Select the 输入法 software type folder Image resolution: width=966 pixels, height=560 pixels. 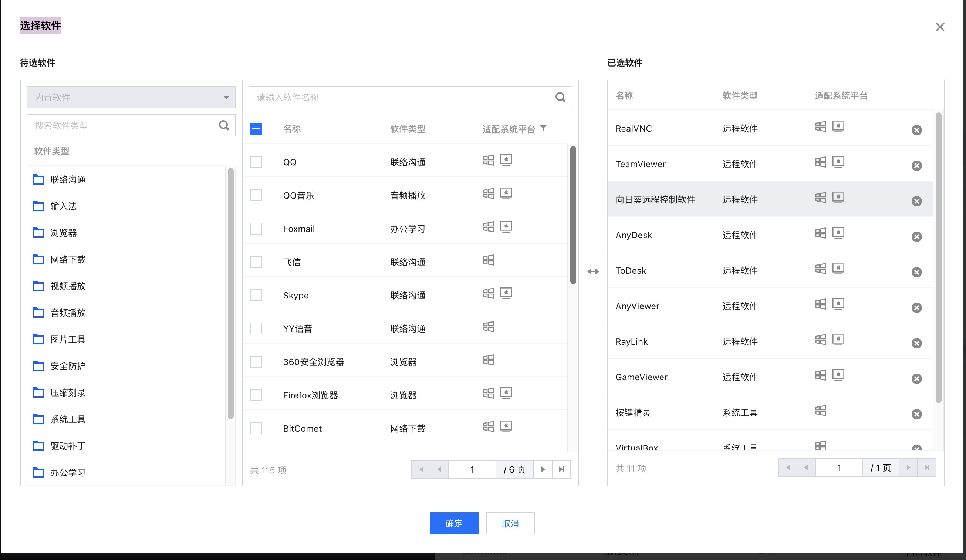click(55, 206)
